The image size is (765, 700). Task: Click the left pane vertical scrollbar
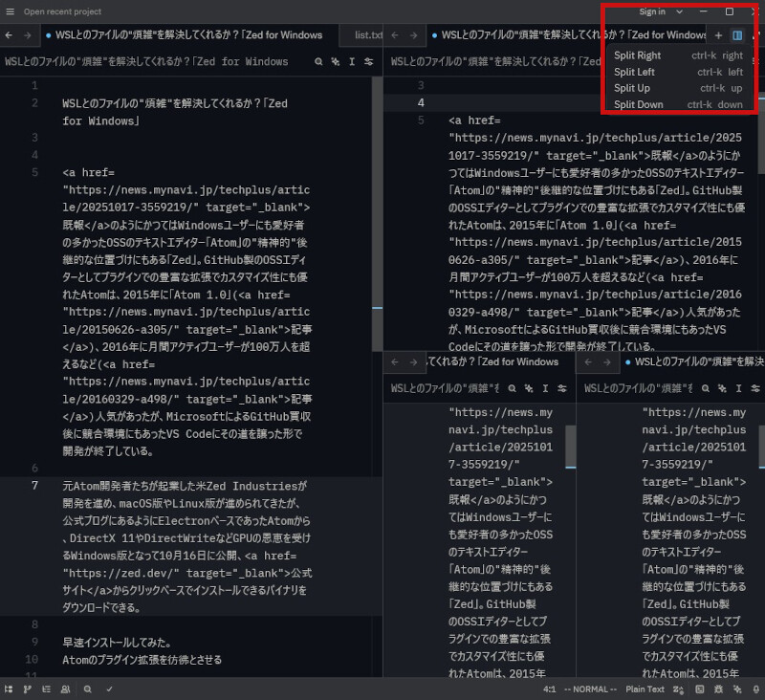pyautogui.click(x=377, y=191)
